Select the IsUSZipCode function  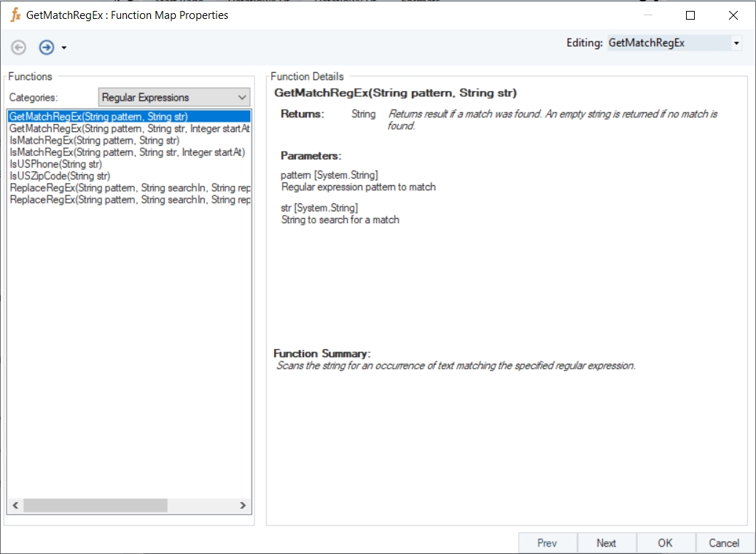point(60,176)
